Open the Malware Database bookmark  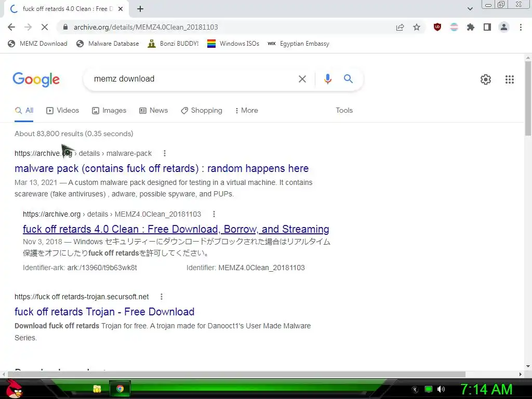click(x=108, y=44)
